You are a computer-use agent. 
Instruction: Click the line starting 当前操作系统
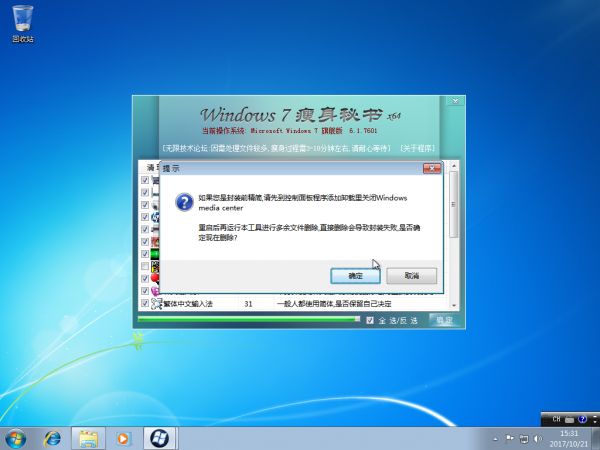click(x=290, y=131)
